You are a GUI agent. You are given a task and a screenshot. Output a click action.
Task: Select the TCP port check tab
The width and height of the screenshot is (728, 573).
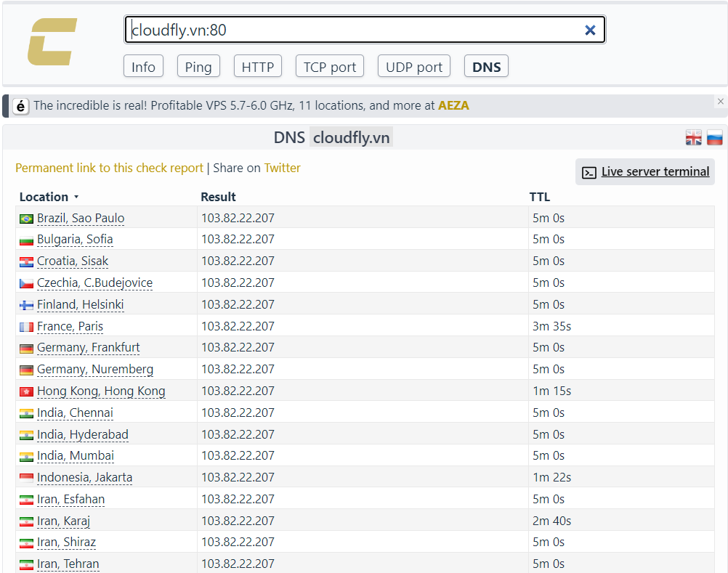(x=330, y=66)
